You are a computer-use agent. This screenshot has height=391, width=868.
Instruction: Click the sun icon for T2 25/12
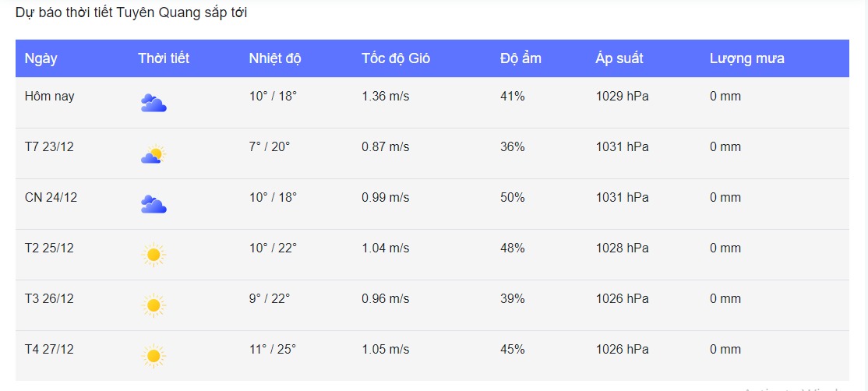(x=153, y=255)
